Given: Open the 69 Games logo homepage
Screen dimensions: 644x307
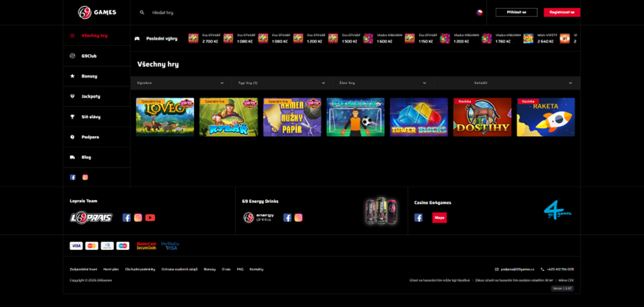Looking at the screenshot, I should pyautogui.click(x=97, y=12).
